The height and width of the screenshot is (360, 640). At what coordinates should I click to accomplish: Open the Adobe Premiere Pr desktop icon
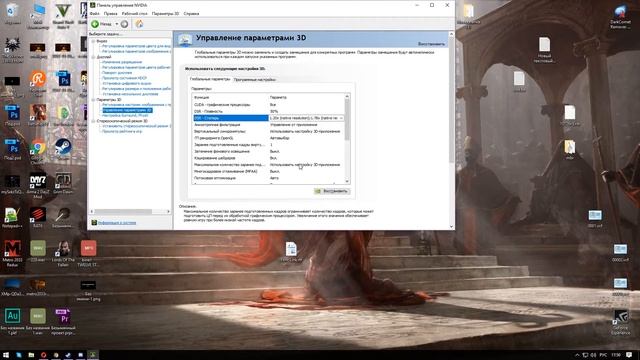(63, 322)
